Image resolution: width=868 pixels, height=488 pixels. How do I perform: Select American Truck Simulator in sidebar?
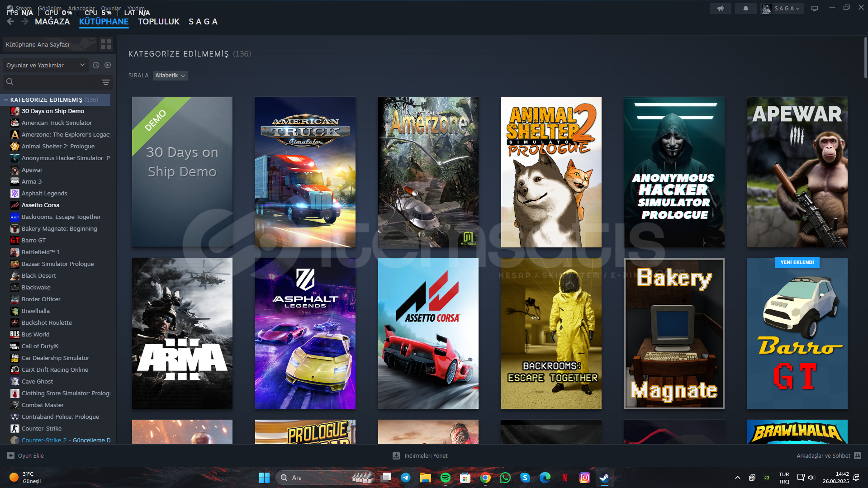tap(57, 123)
